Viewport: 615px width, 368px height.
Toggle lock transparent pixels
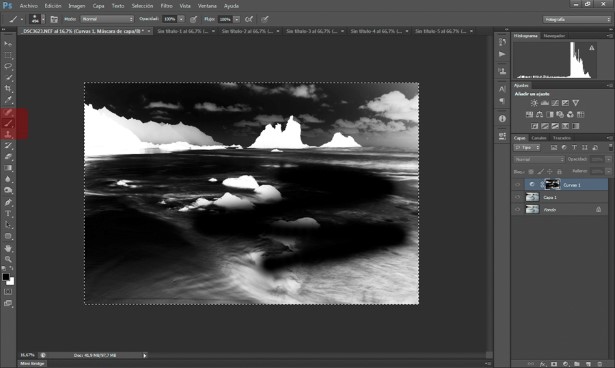531,171
